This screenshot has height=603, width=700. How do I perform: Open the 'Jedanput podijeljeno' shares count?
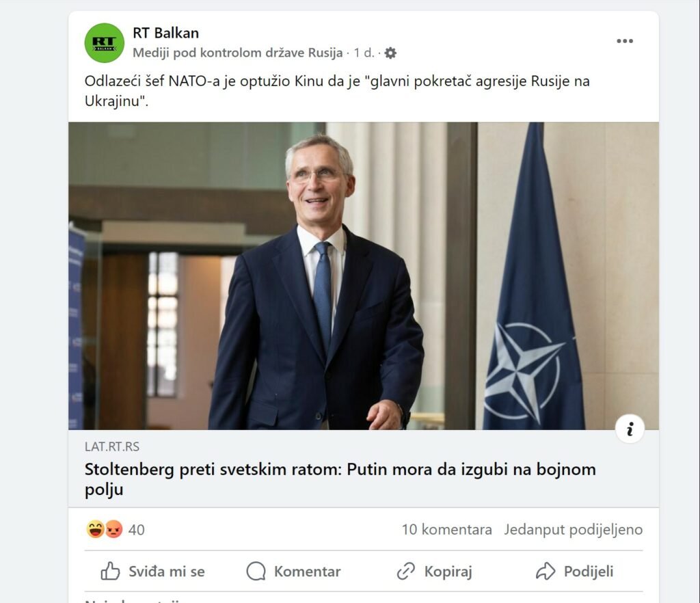point(574,529)
